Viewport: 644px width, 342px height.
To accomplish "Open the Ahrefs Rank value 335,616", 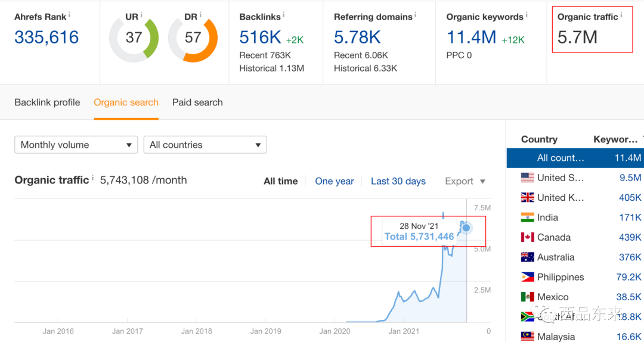I will [x=47, y=38].
